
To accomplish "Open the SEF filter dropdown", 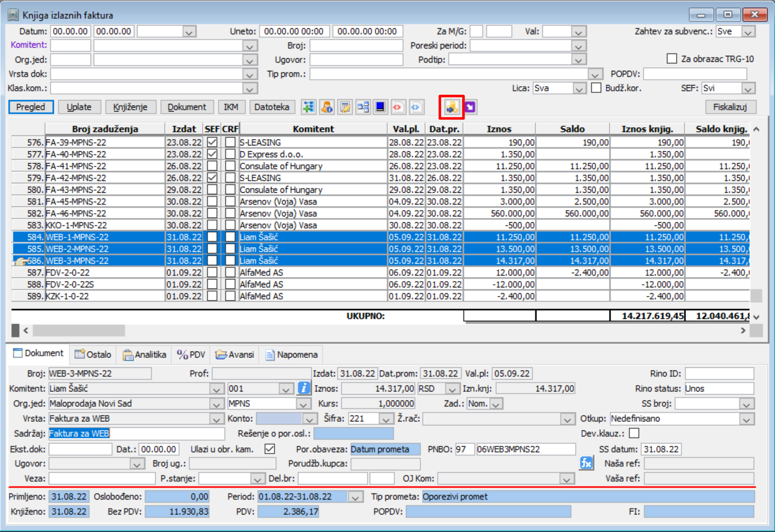I will pos(748,89).
